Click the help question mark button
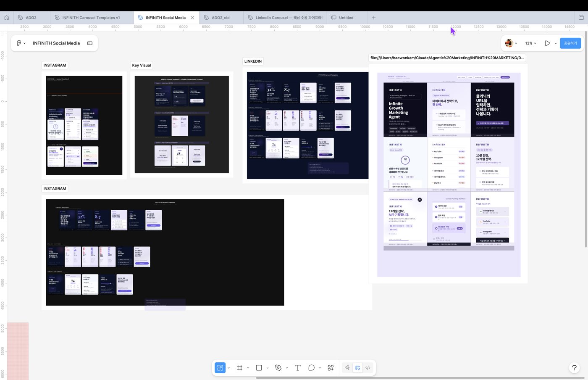The width and height of the screenshot is (588, 380). tap(574, 368)
